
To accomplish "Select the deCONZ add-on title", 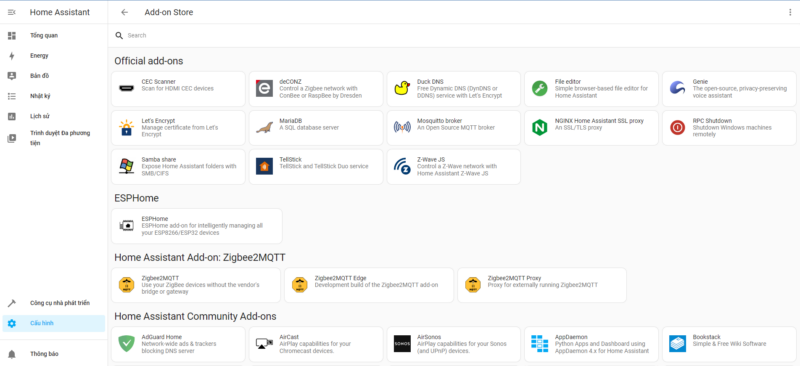I will click(290, 82).
